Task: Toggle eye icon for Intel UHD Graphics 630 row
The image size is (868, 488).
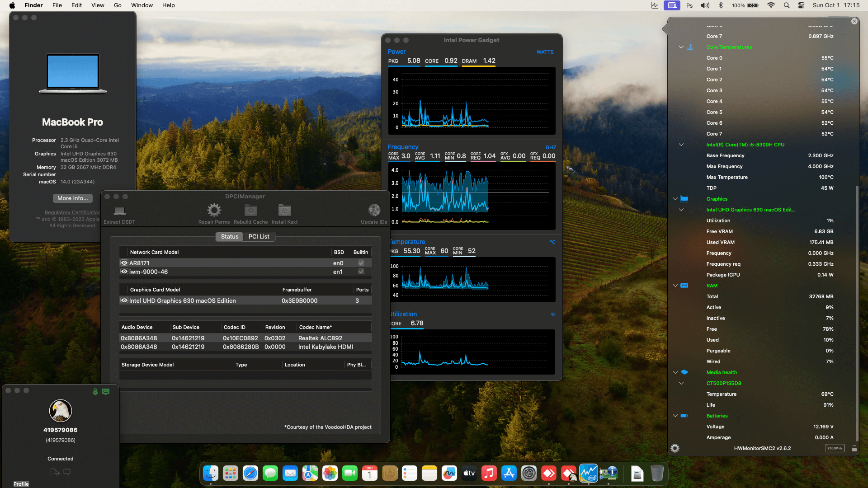Action: (124, 300)
